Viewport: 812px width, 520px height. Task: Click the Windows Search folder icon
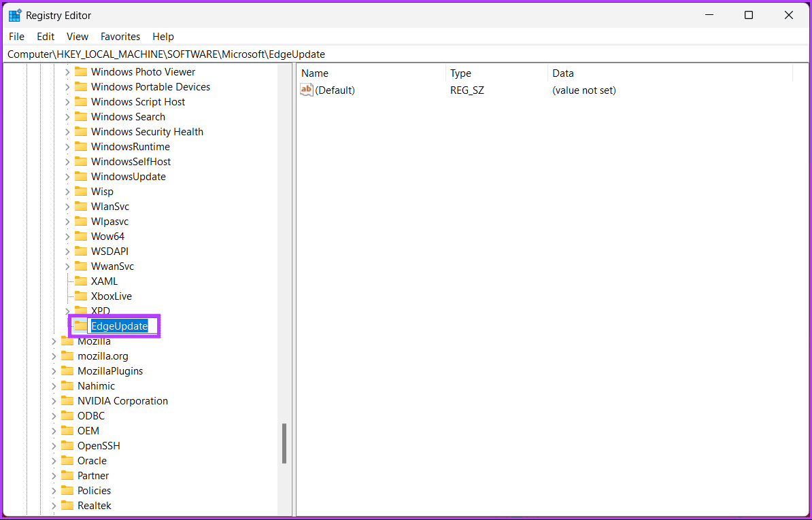pyautogui.click(x=81, y=117)
